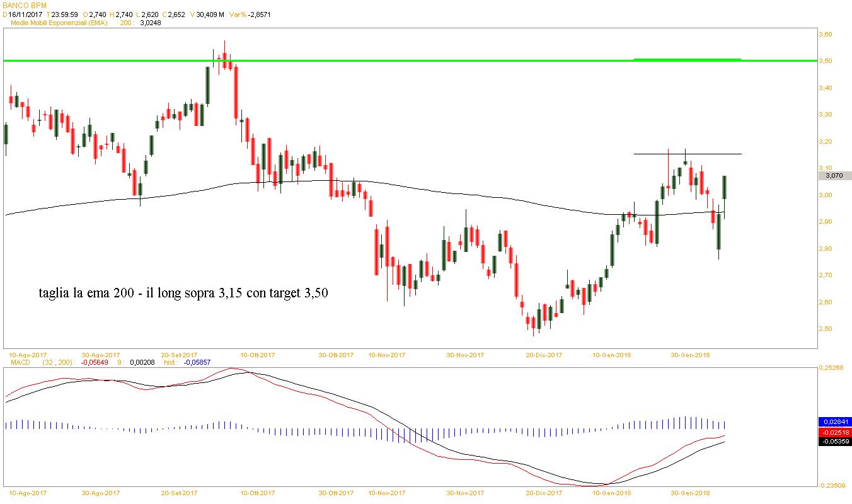The image size is (852, 504).
Task: Click 30-Gen-2018 on the price chart time axis
Action: click(690, 355)
